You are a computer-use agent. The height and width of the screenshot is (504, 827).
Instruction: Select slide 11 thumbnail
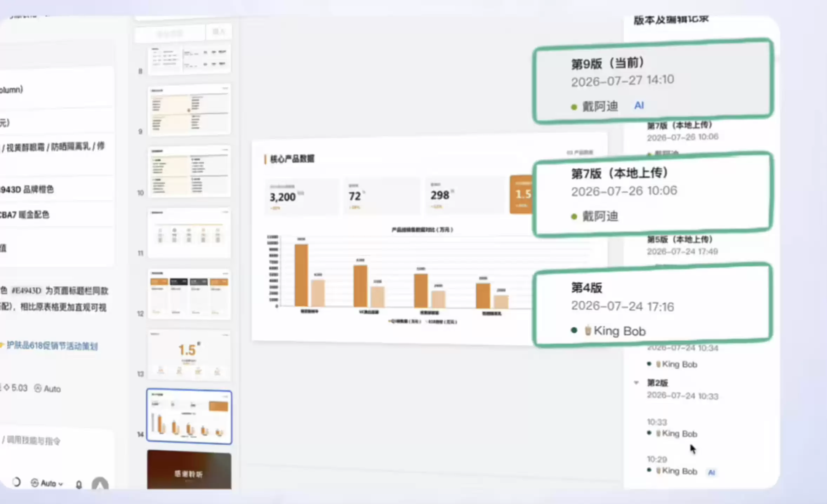click(x=189, y=232)
